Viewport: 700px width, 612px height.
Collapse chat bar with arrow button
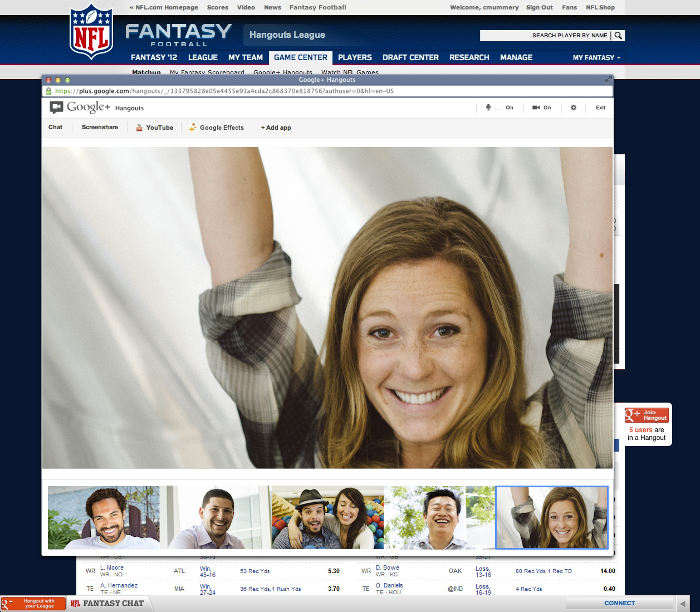coord(683,604)
